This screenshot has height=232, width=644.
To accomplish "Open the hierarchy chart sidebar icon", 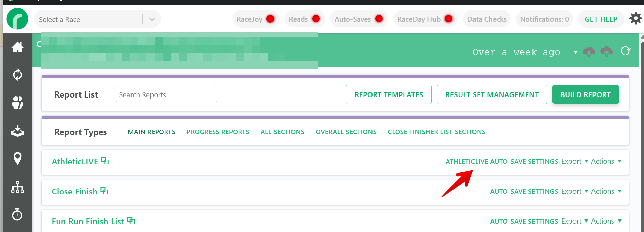I will coord(17,187).
